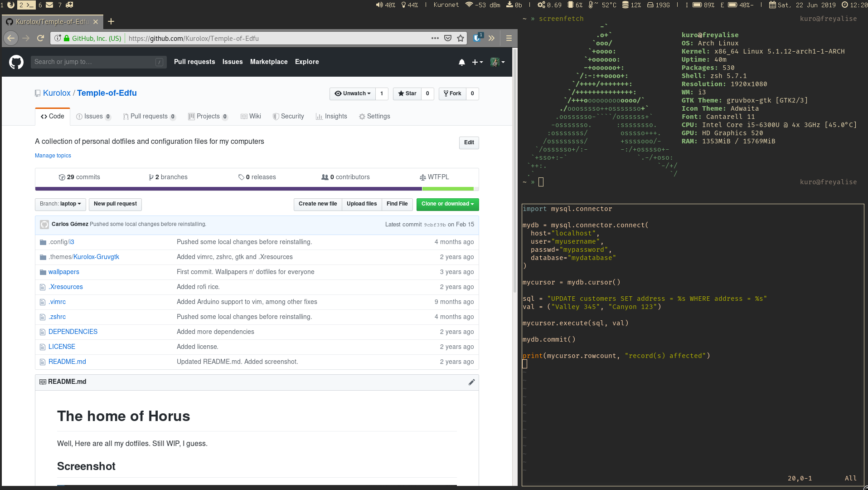Image resolution: width=868 pixels, height=490 pixels.
Task: Fork the repository
Action: pyautogui.click(x=452, y=93)
